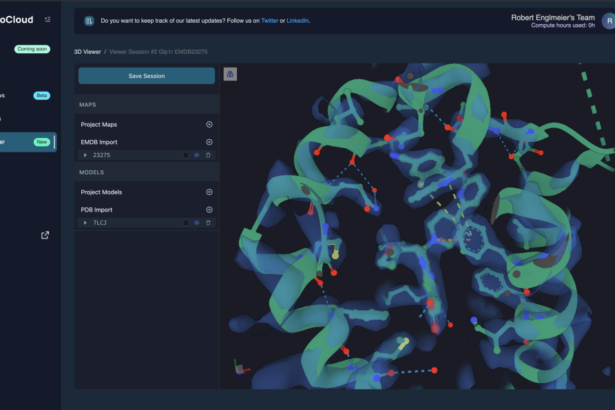
Task: Collapse the sidebar using the toggle icon
Action: pos(47,18)
